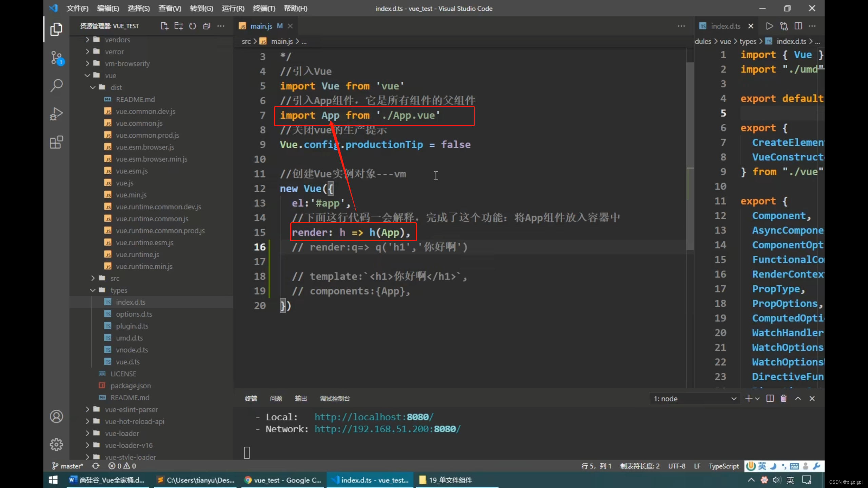Image resolution: width=868 pixels, height=488 pixels.
Task: Split the terminal panel
Action: click(770, 399)
